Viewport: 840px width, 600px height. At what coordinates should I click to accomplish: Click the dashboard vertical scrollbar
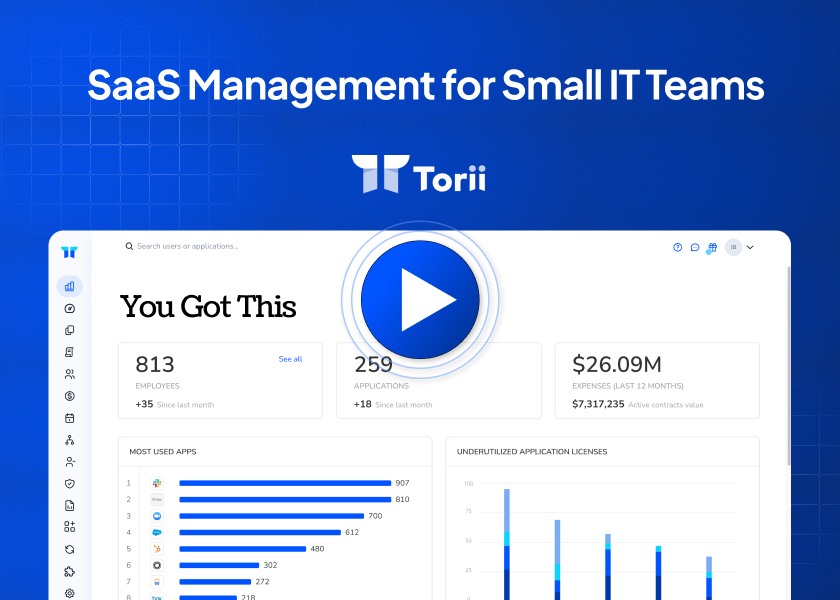(789, 364)
